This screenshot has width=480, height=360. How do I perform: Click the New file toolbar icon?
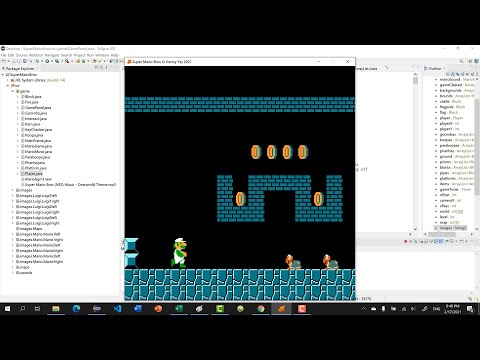(x=4, y=61)
